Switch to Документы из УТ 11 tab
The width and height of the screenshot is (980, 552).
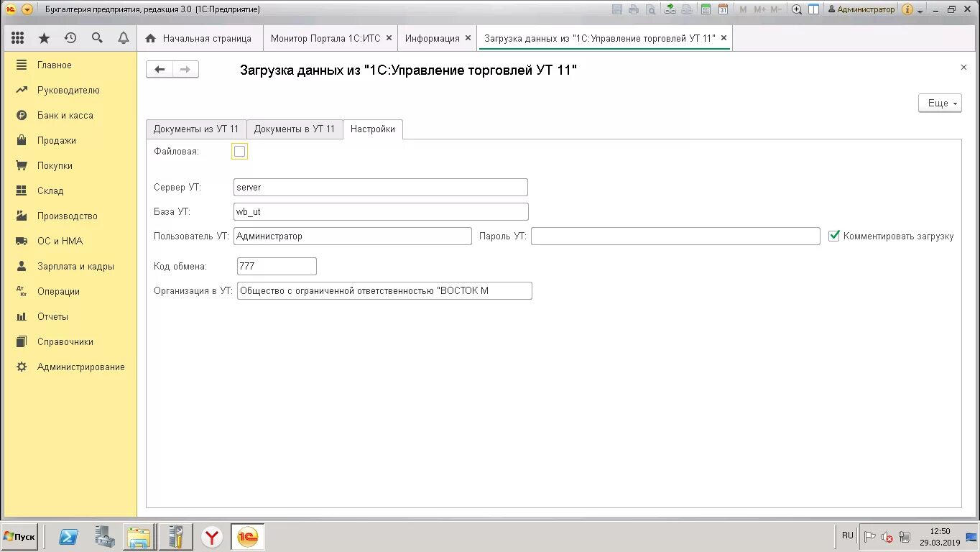tap(196, 129)
